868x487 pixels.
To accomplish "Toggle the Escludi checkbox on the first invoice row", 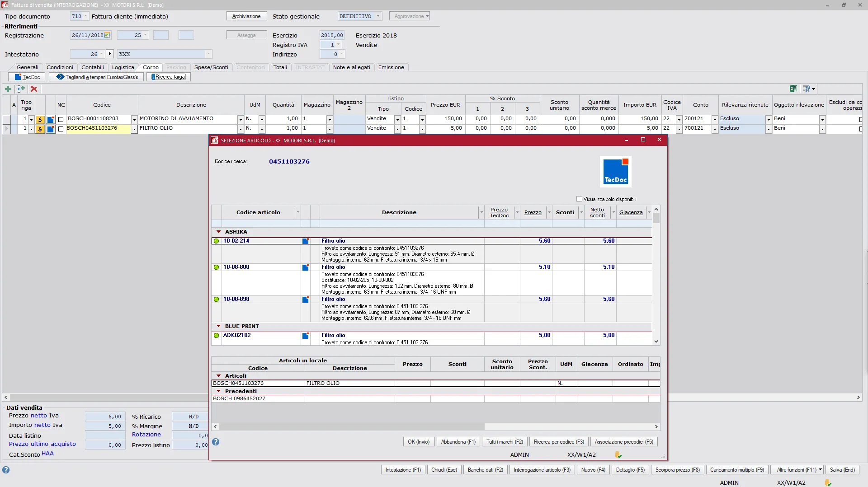I will point(861,119).
